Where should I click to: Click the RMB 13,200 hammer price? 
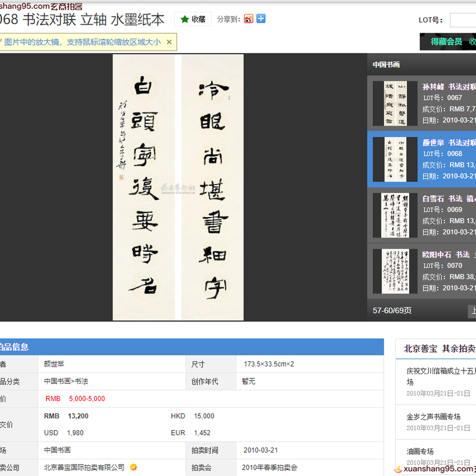66,416
